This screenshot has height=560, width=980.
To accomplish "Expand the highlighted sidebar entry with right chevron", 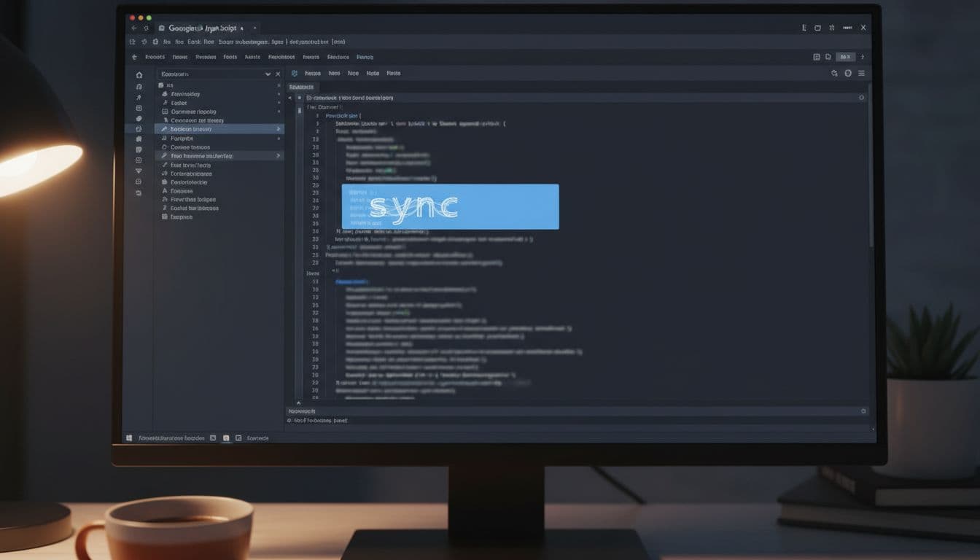I will coord(278,128).
